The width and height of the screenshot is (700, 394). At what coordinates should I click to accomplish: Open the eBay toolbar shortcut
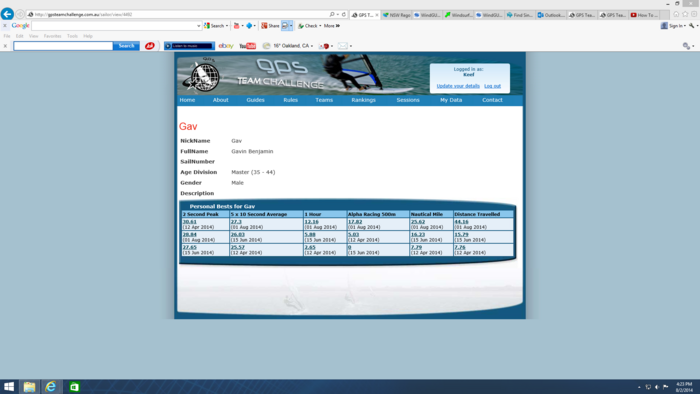(x=226, y=46)
